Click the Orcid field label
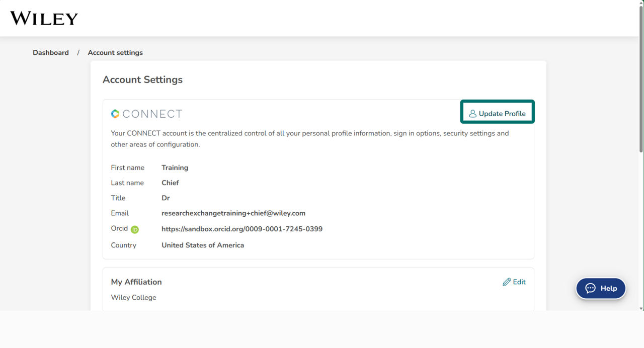This screenshot has height=348, width=644. pyautogui.click(x=119, y=229)
